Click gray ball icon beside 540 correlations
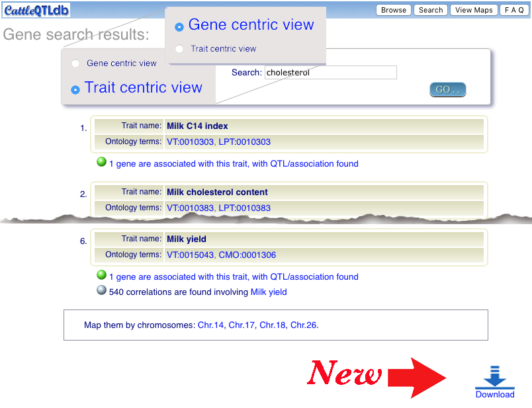532x408 pixels. pyautogui.click(x=101, y=290)
